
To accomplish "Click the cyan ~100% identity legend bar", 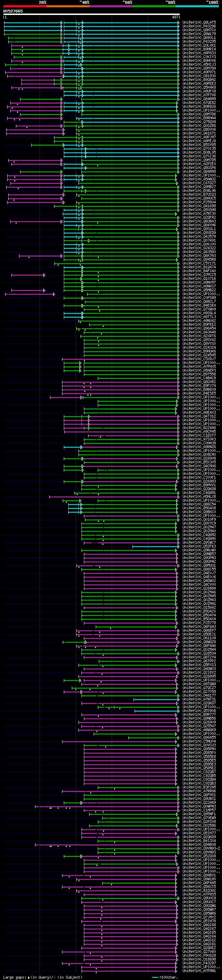I will [197, 6].
